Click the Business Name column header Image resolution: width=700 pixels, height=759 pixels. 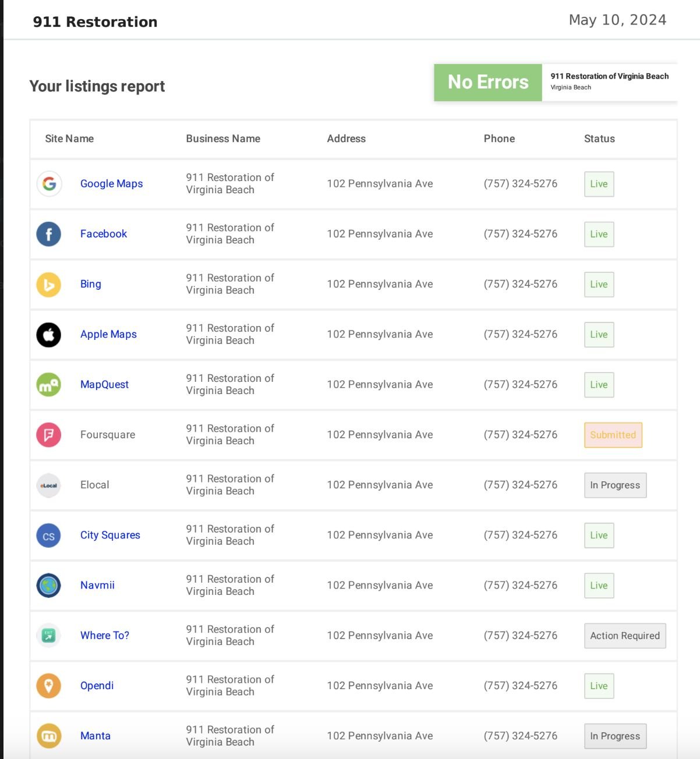[223, 139]
